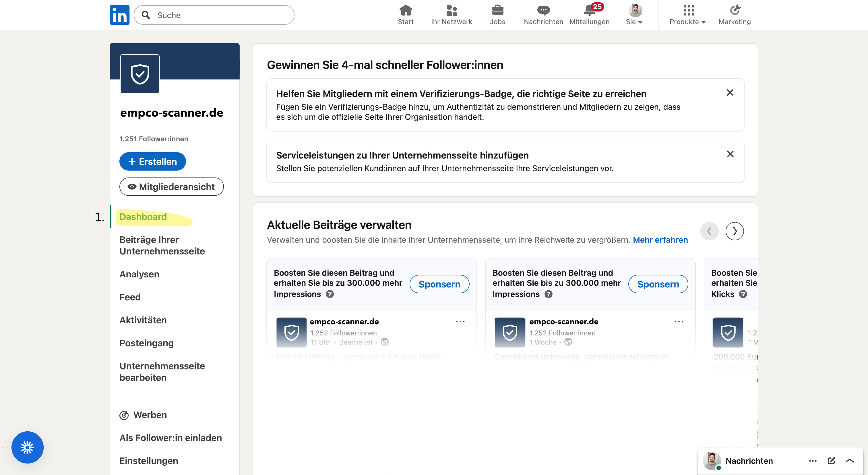Open empco-scanner.de name on the 11 Std. post
The image size is (868, 475).
point(344,322)
